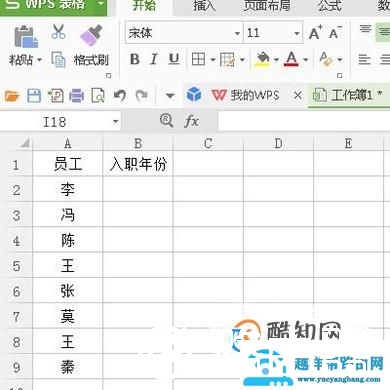Click the Redo arrow icon
This screenshot has width=390, height=390.
pos(142,96)
